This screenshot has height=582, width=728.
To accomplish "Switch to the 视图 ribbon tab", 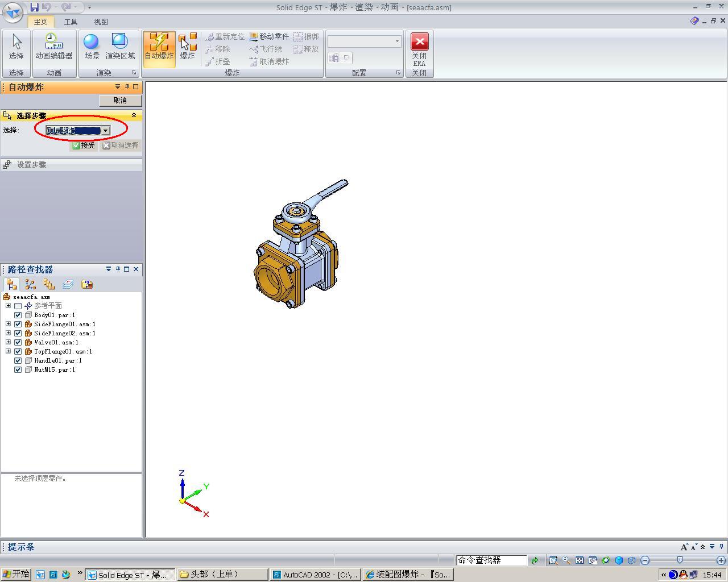I will coord(101,22).
